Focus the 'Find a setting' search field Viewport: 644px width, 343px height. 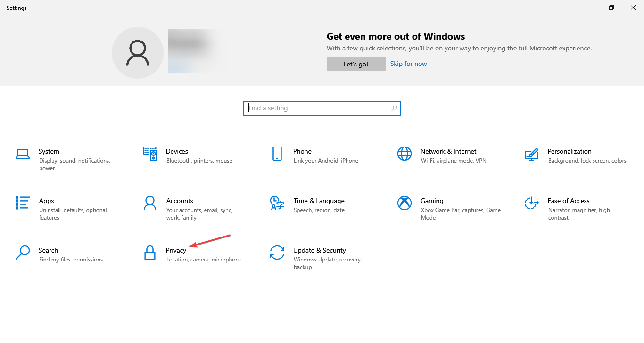point(322,108)
